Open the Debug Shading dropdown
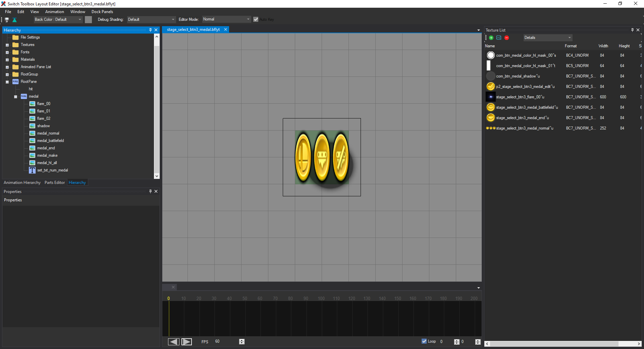Image resolution: width=644 pixels, height=349 pixels. 151,19
